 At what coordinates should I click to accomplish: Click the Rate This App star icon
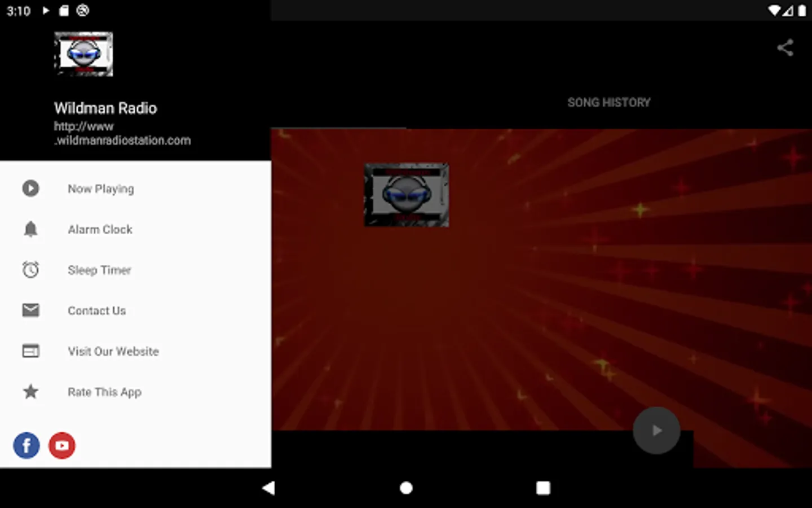click(x=31, y=391)
